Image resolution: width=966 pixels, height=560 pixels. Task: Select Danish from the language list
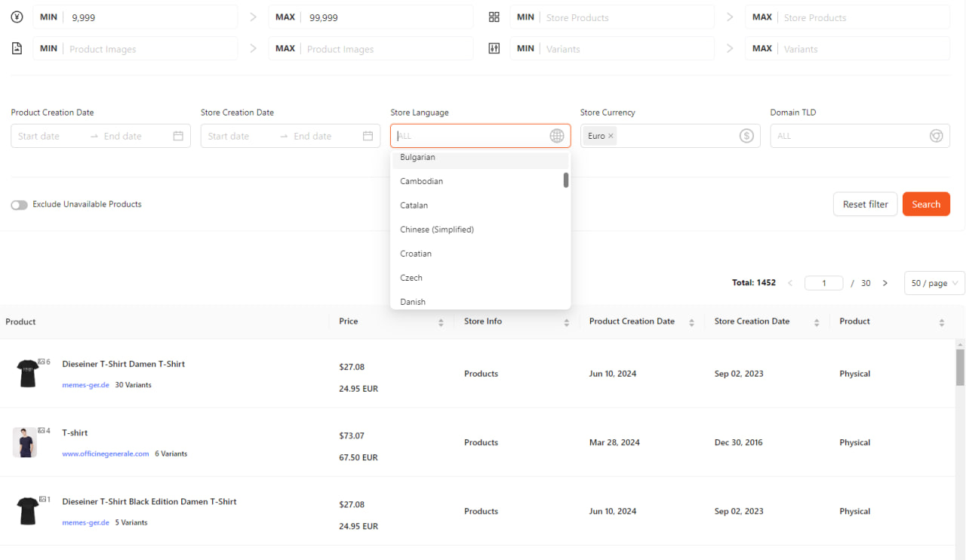pyautogui.click(x=480, y=300)
